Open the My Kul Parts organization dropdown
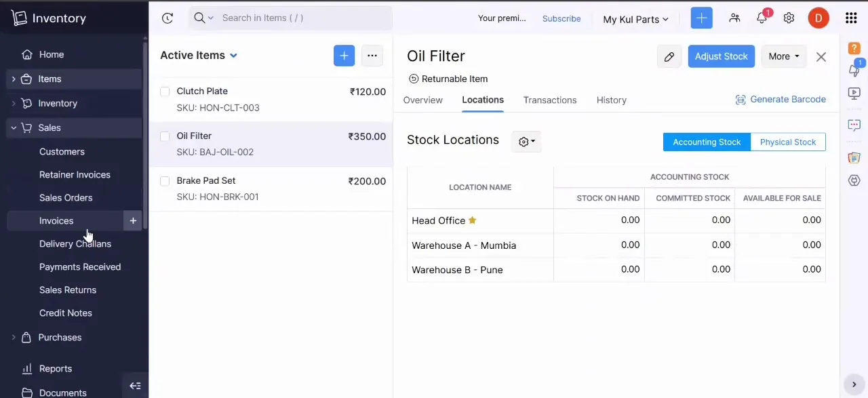 pos(635,19)
